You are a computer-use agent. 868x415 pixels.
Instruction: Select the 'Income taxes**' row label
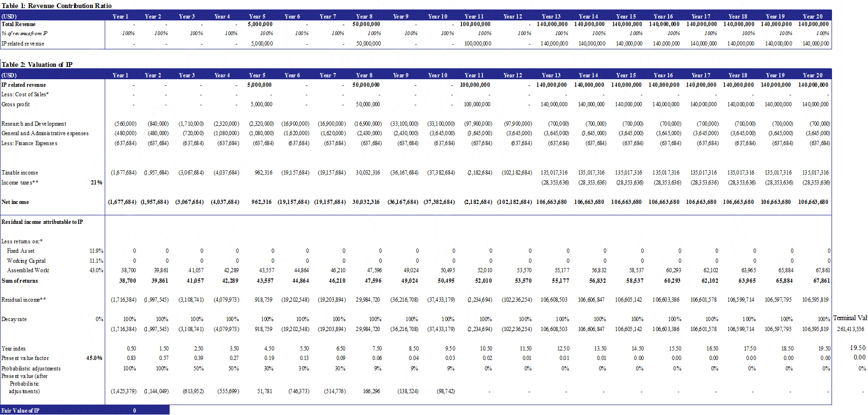click(x=20, y=183)
